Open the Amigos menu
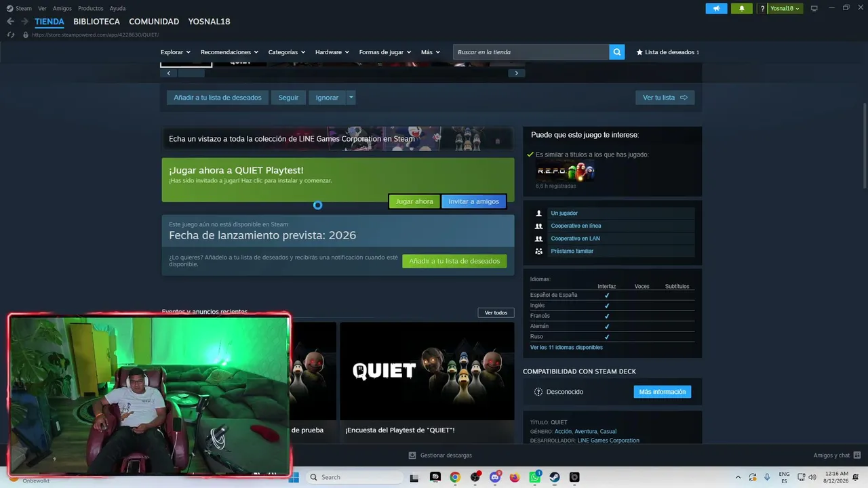 click(x=62, y=8)
